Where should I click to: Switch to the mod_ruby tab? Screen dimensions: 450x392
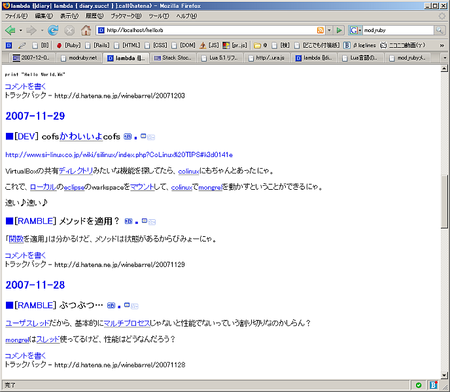tap(408, 58)
